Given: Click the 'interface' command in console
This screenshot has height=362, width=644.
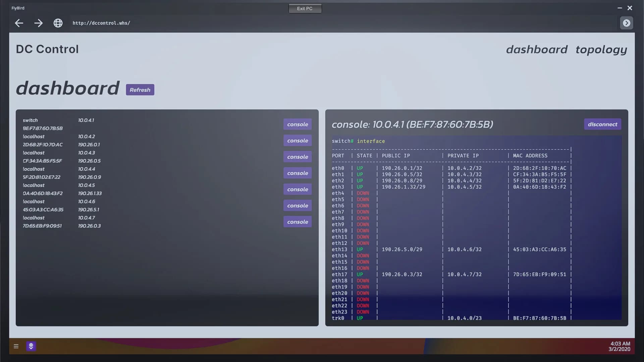Looking at the screenshot, I should tap(371, 141).
